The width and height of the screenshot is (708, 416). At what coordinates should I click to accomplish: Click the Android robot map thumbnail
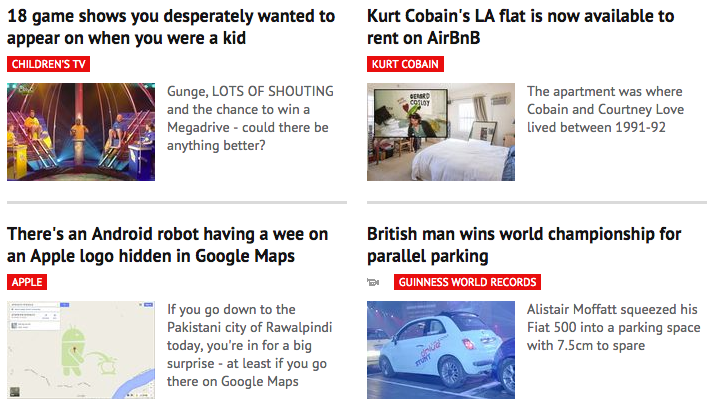point(81,350)
